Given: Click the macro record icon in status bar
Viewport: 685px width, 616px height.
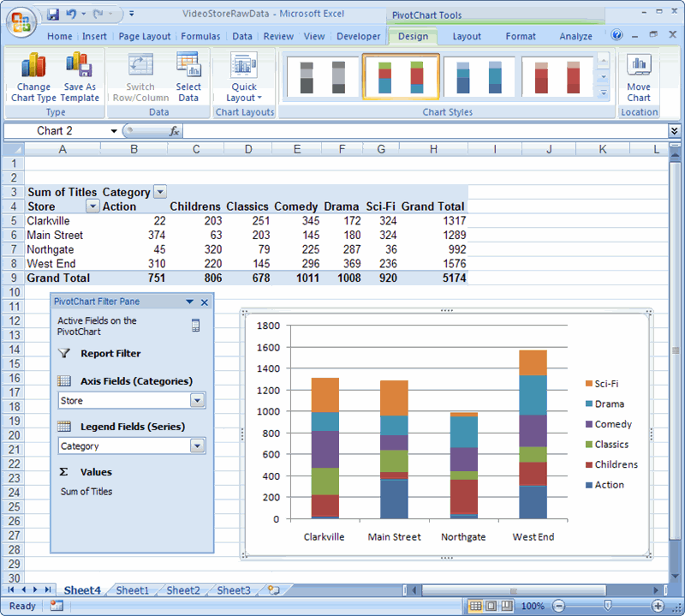Looking at the screenshot, I should tap(57, 606).
